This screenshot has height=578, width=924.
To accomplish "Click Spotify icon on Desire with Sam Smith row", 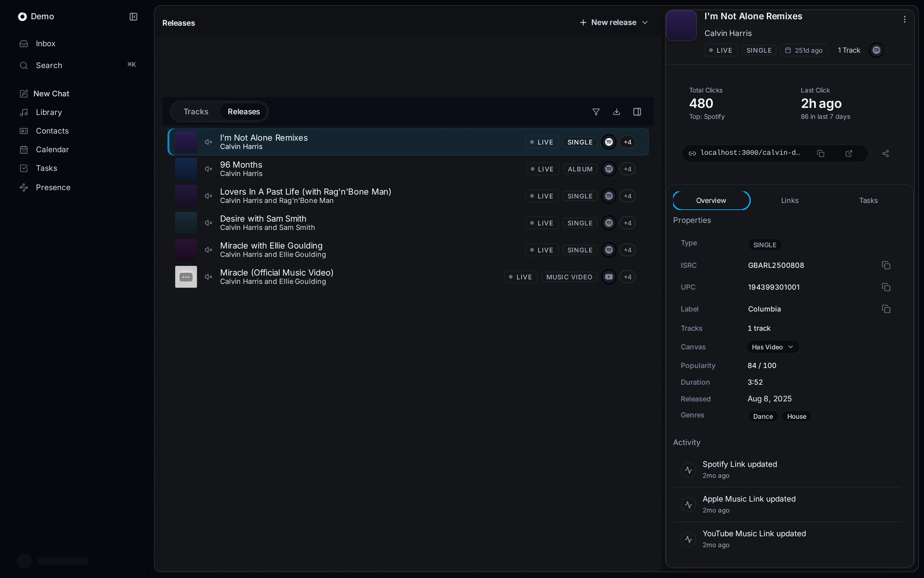I will pyautogui.click(x=609, y=223).
